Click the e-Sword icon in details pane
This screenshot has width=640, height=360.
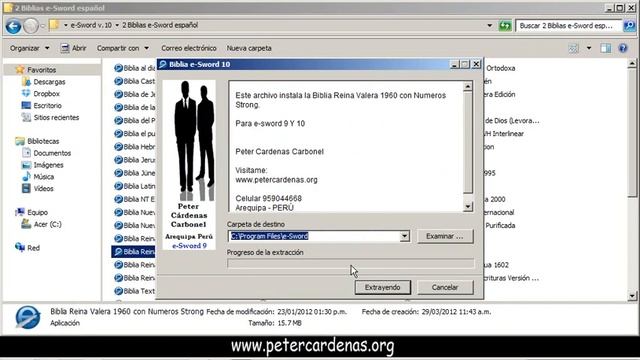28,317
